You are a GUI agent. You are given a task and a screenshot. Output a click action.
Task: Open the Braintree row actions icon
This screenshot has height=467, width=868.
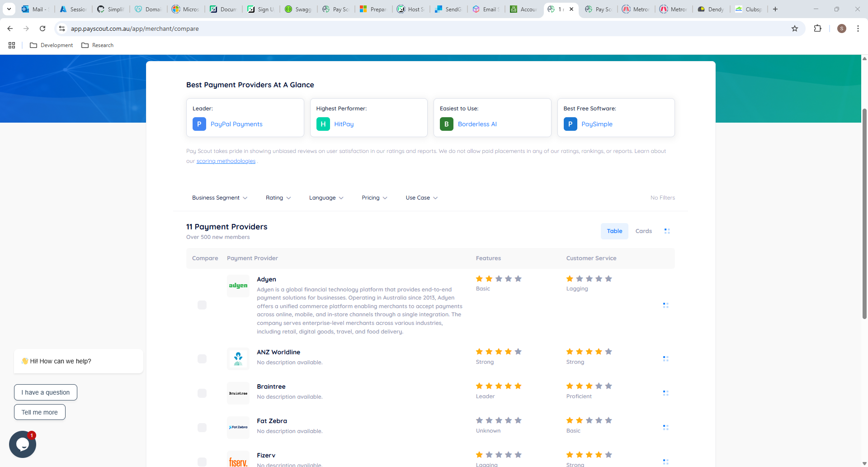click(665, 393)
